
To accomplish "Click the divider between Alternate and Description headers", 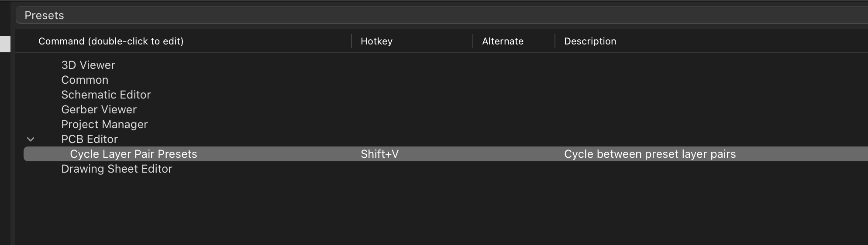I will pos(555,41).
